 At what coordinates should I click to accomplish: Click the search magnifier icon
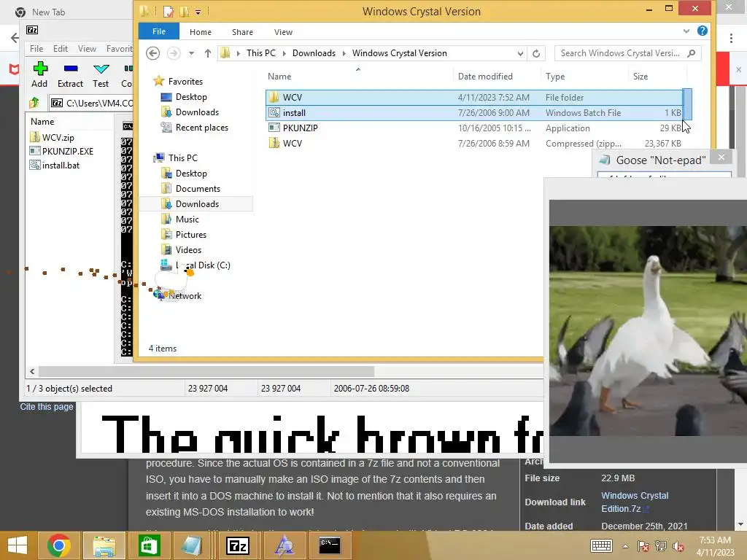point(692,53)
